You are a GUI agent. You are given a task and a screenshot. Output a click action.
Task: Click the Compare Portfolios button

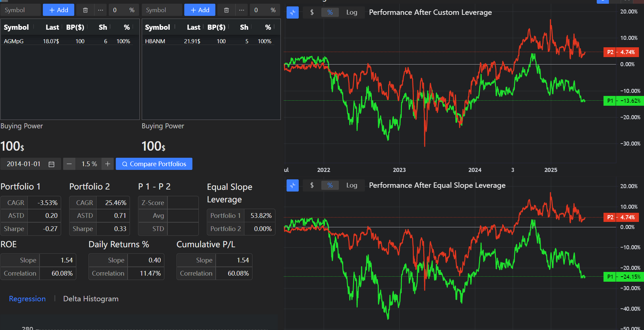pos(154,164)
